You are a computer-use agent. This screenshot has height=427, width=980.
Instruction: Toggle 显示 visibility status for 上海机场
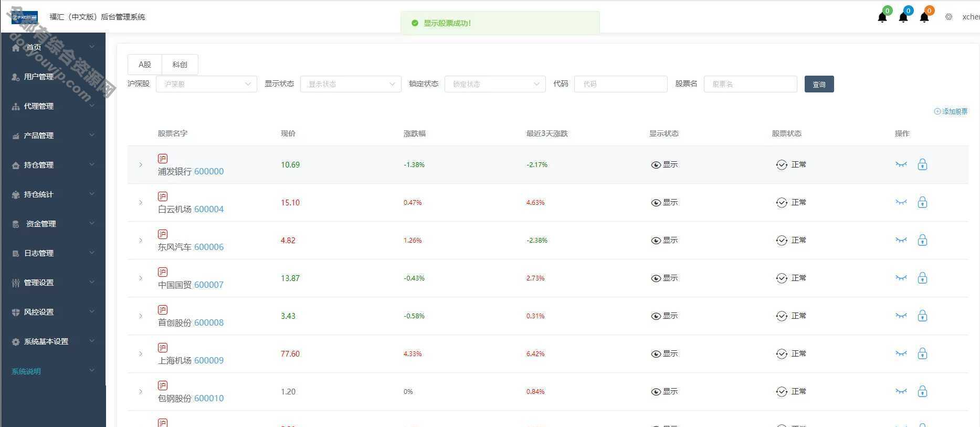tap(664, 354)
